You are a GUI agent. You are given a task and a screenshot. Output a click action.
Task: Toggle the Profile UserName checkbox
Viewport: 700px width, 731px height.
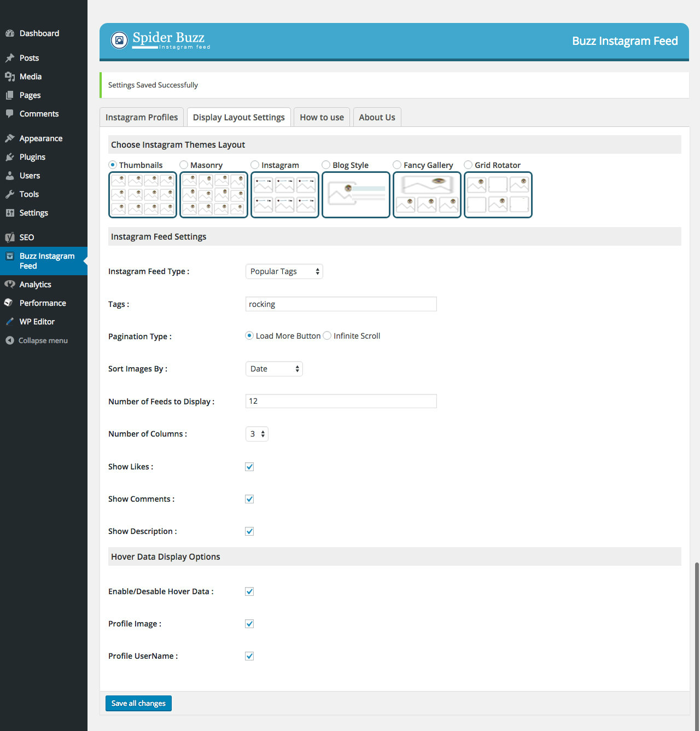click(x=249, y=656)
